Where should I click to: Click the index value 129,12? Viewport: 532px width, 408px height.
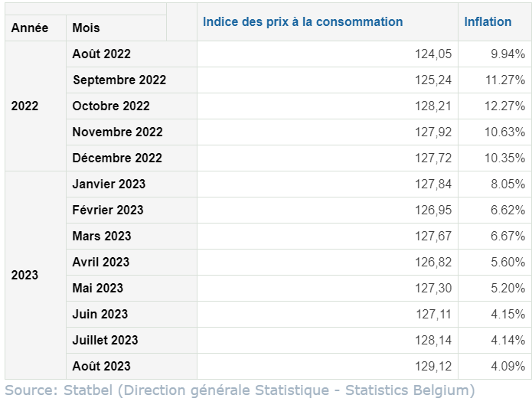(x=433, y=366)
